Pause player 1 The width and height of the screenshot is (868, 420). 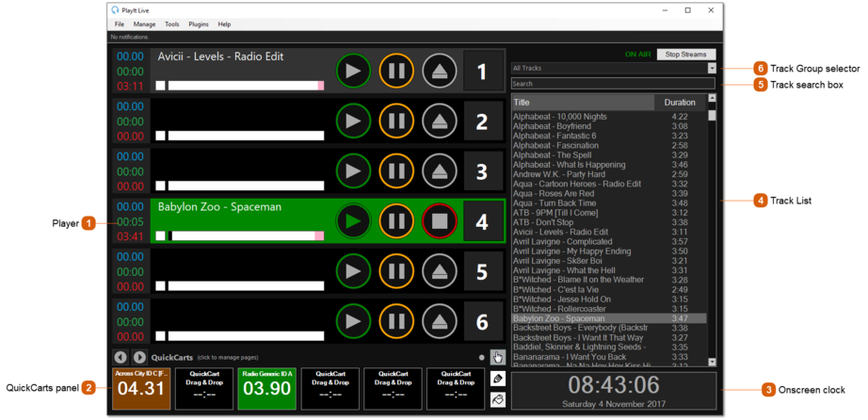pos(396,71)
